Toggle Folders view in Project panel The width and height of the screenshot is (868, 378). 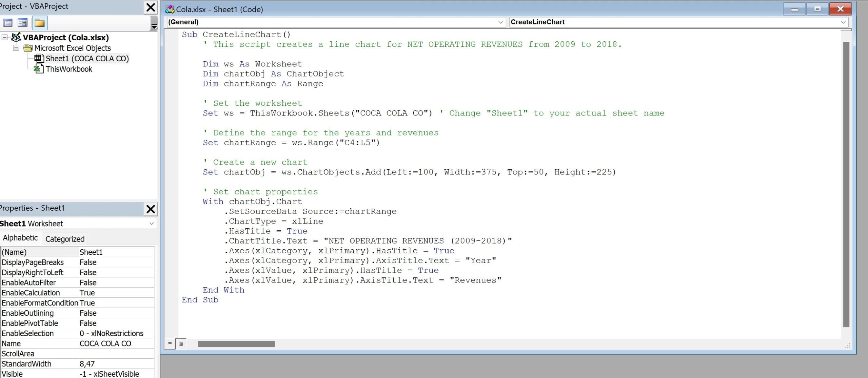[40, 23]
